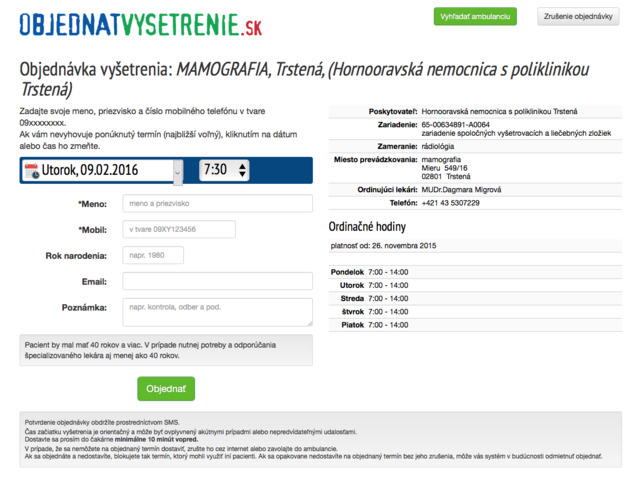Click the OBJEDNATVYSETRENIE.sk logo
Viewport: 640px width, 487px height.
(x=141, y=24)
